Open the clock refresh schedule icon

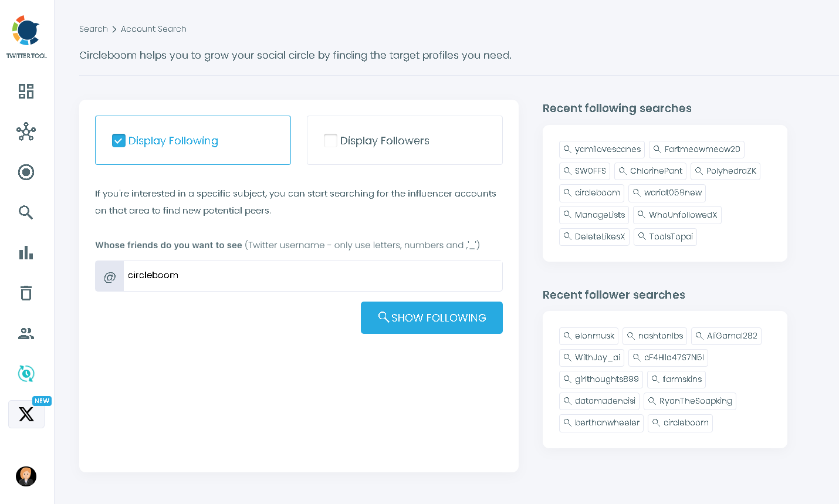tap(26, 374)
